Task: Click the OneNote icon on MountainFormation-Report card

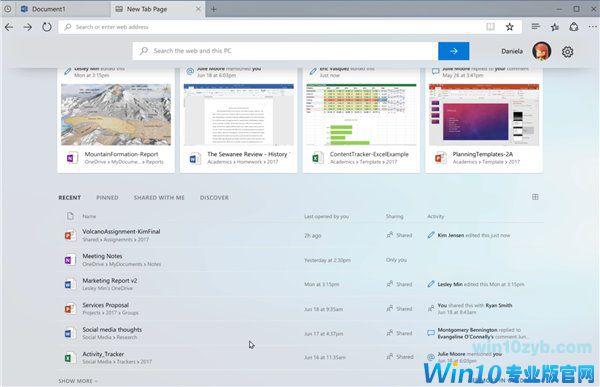Action: tap(72, 158)
